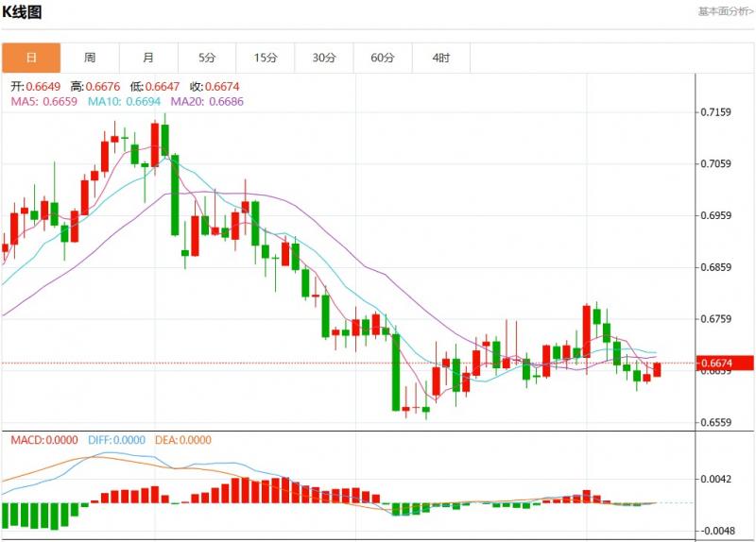Open the 30分 interval tab
Viewport: 756px width, 542px height.
[324, 58]
